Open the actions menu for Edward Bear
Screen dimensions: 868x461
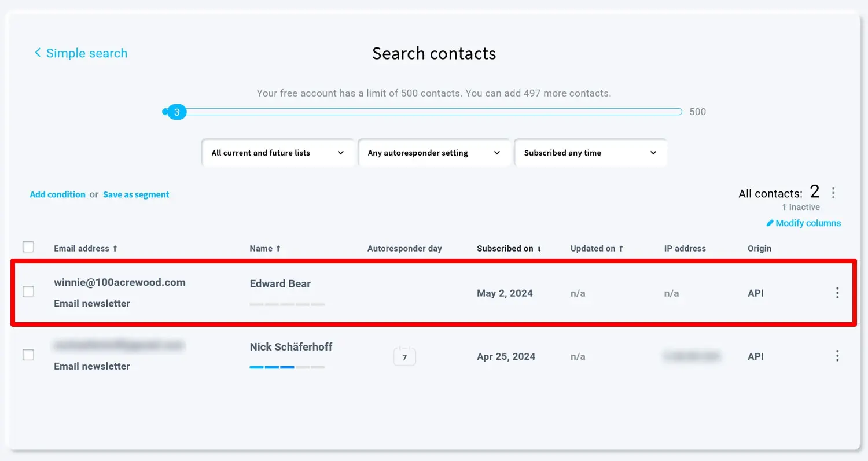click(837, 293)
